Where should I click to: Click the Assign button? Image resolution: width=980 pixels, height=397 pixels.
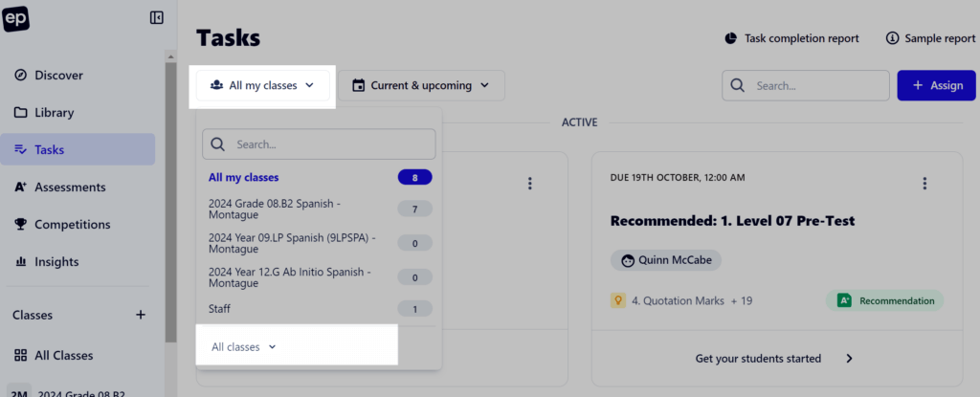click(936, 85)
